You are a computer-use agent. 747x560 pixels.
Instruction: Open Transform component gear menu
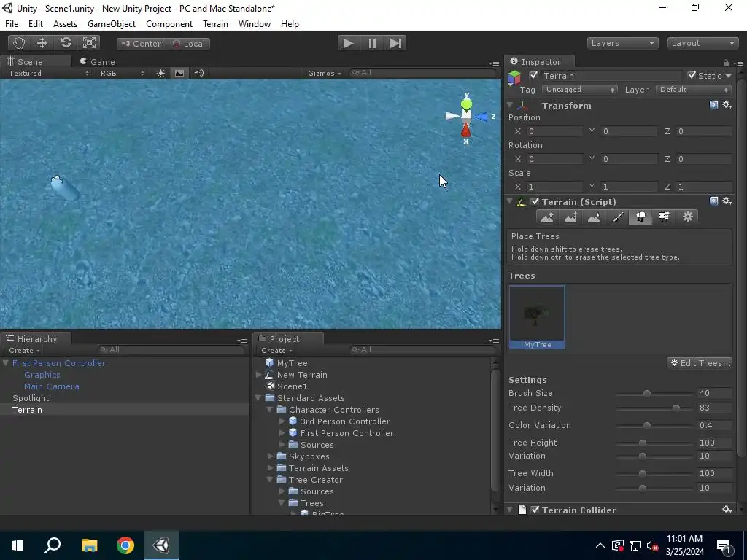(x=727, y=105)
